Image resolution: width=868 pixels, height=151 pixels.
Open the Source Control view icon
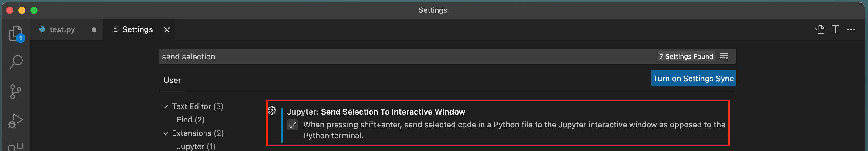[15, 91]
